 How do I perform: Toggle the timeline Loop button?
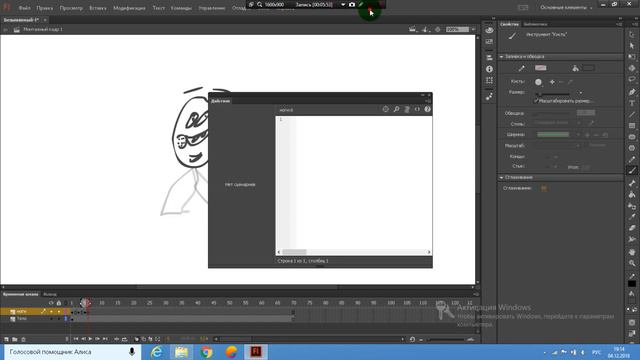point(124,339)
